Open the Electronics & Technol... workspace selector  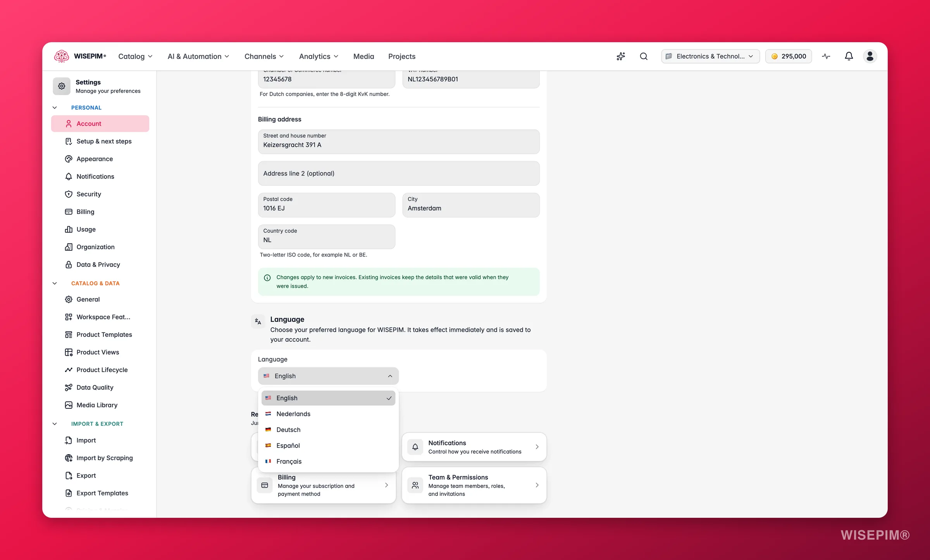tap(710, 56)
